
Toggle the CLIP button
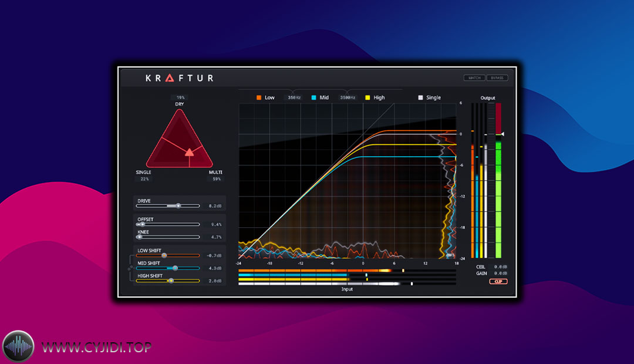click(498, 281)
